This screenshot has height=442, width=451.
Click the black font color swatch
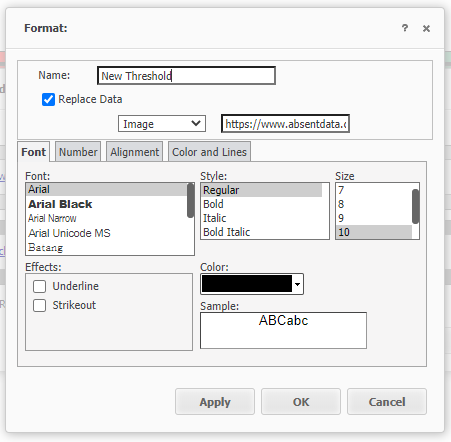pyautogui.click(x=247, y=284)
